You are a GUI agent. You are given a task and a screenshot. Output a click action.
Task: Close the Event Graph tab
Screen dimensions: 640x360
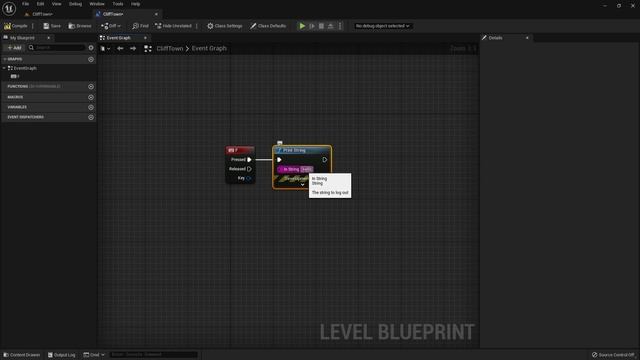(x=145, y=38)
